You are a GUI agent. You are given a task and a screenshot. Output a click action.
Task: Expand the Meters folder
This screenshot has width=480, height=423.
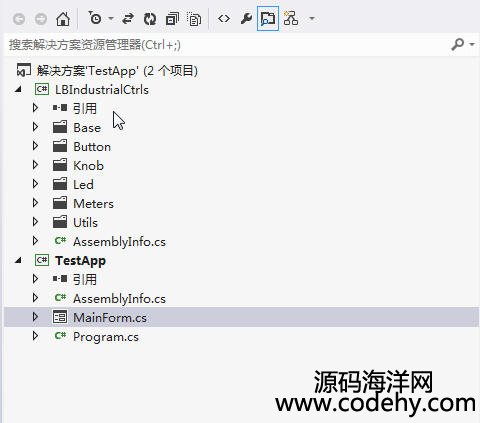point(35,203)
